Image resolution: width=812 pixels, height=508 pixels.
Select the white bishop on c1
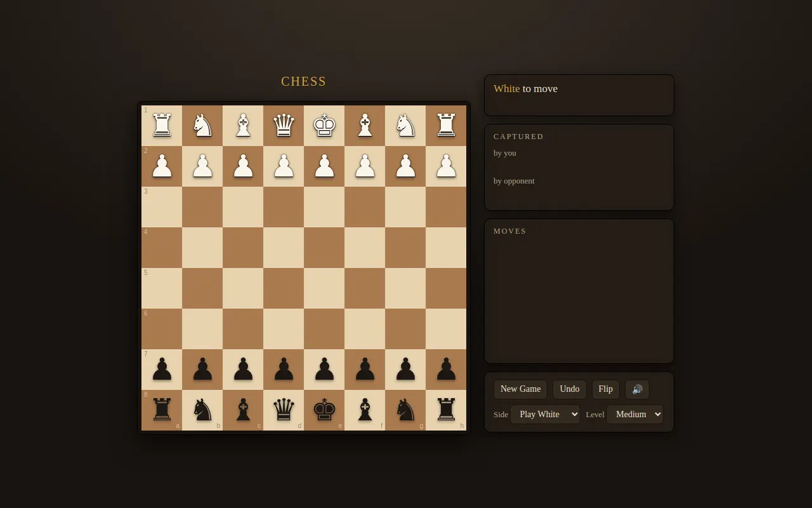coord(243,126)
